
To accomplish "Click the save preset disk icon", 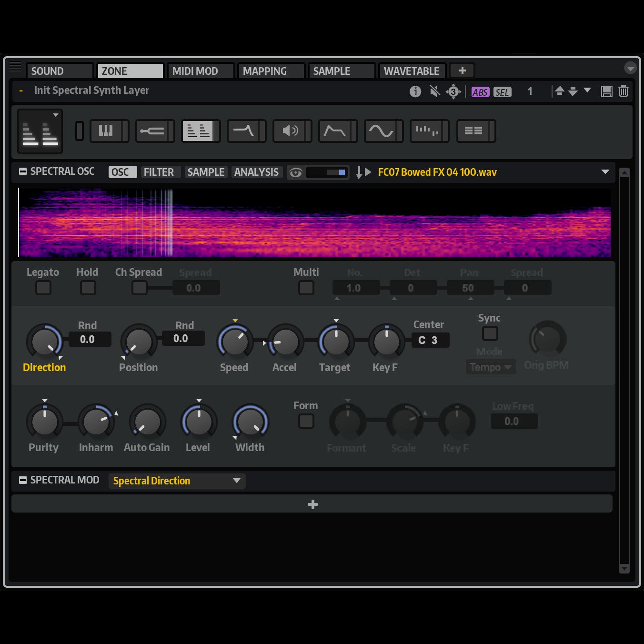I will pyautogui.click(x=606, y=91).
